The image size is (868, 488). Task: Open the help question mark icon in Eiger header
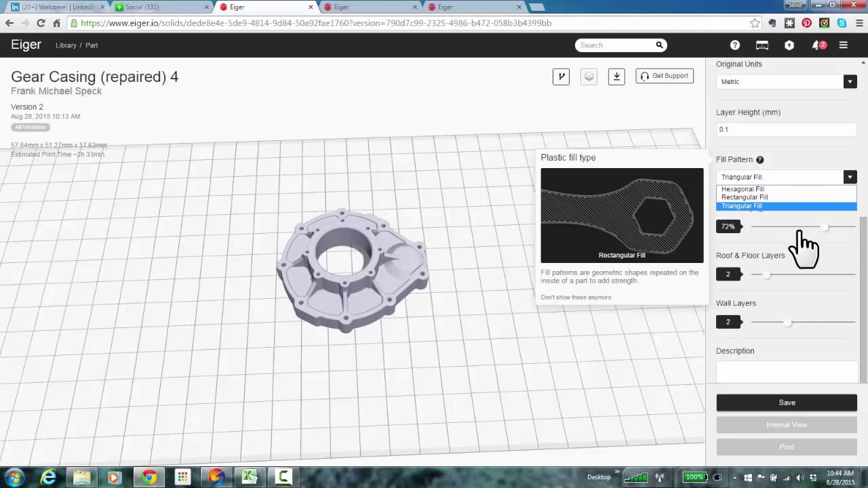click(x=735, y=45)
